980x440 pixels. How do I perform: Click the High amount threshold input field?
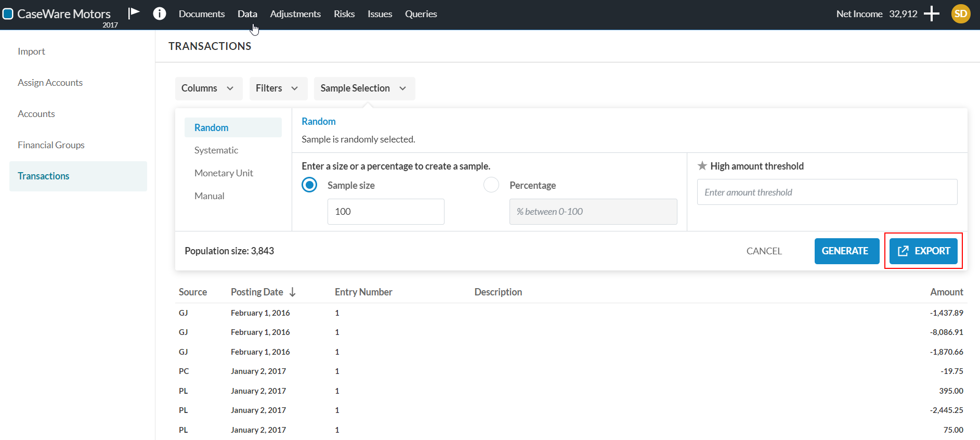point(827,192)
